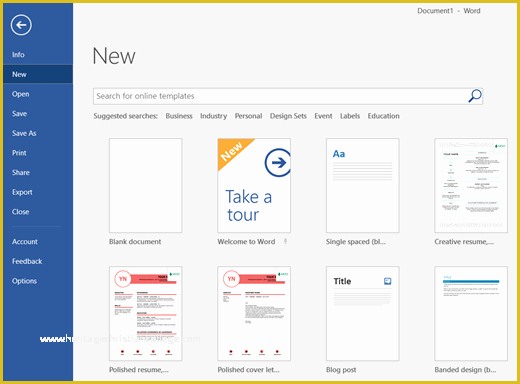Choose the Single spaced blank template thumbnail
Image resolution: width=520 pixels, height=384 pixels.
point(363,185)
